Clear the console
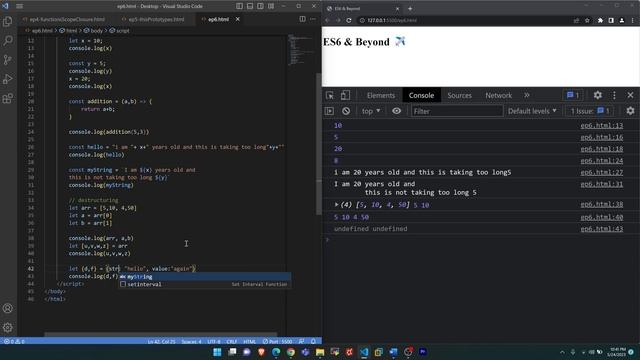 click(346, 111)
